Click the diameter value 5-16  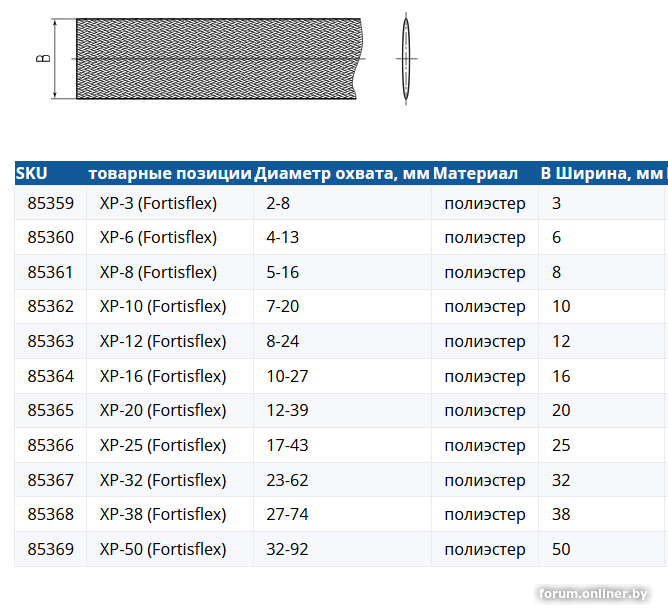pyautogui.click(x=282, y=272)
